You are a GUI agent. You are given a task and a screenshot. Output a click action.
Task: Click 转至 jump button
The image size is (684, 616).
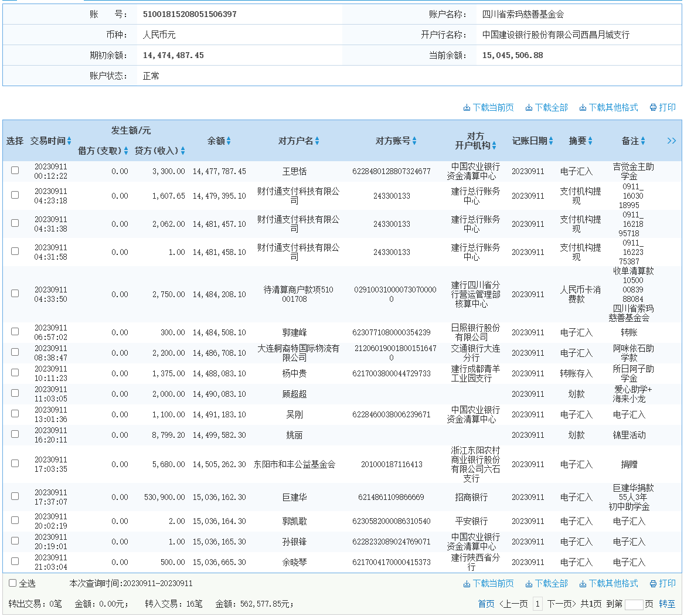pos(667,604)
